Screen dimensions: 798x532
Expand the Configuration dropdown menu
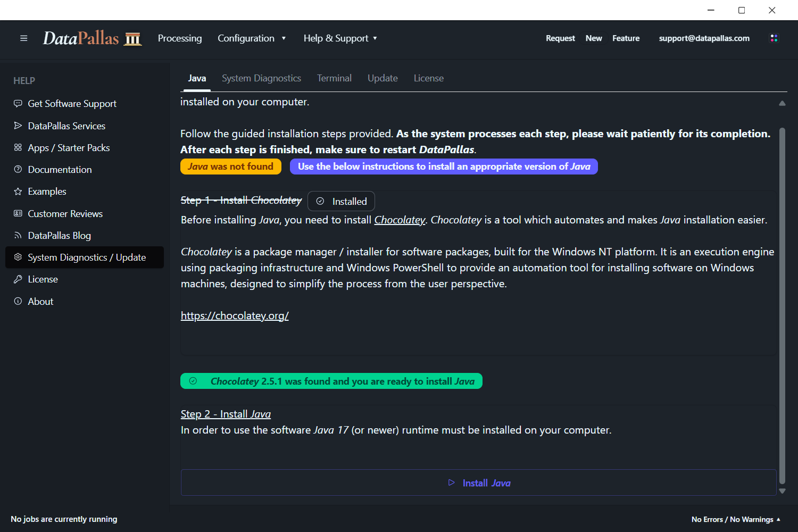[252, 38]
